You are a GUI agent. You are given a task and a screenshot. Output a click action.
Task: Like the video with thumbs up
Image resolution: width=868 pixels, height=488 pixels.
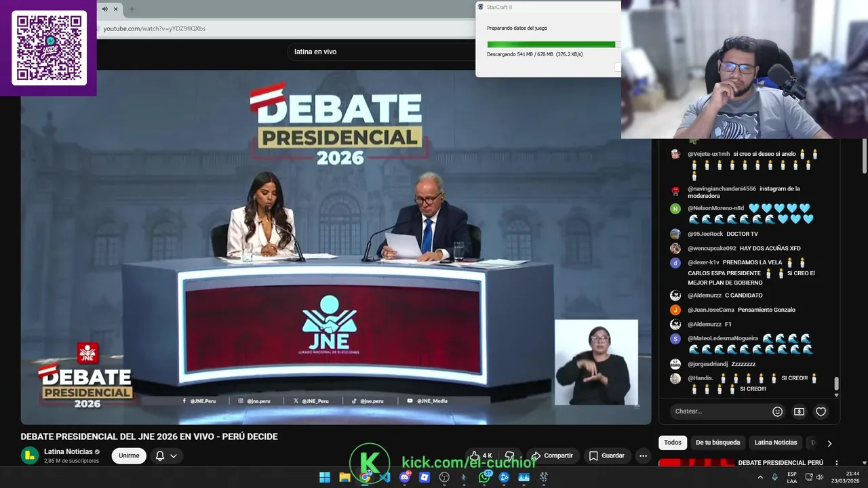click(x=480, y=455)
